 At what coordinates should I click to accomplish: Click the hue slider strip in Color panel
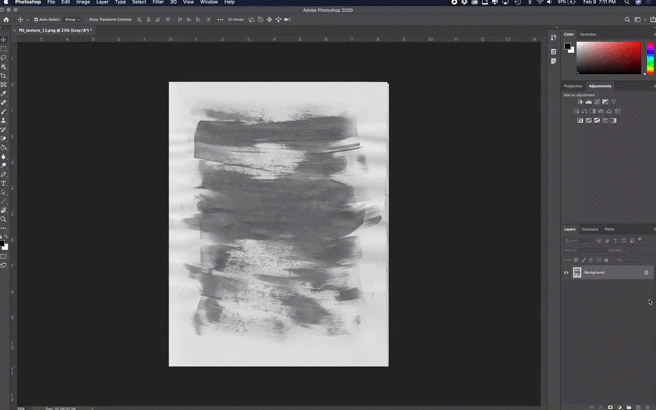[650, 58]
